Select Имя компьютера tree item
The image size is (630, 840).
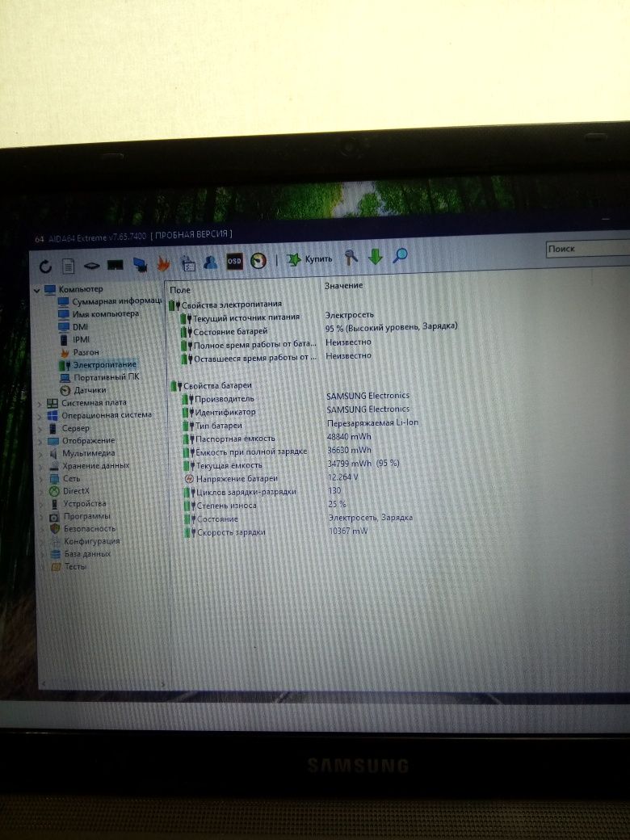[x=99, y=314]
